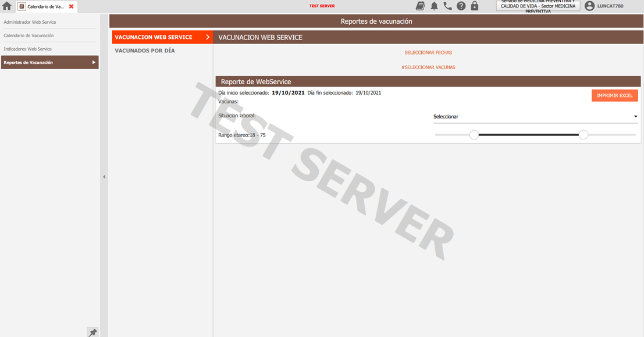The height and width of the screenshot is (337, 644).
Task: Click the IMPRIMIR EXCEL button
Action: 614,95
